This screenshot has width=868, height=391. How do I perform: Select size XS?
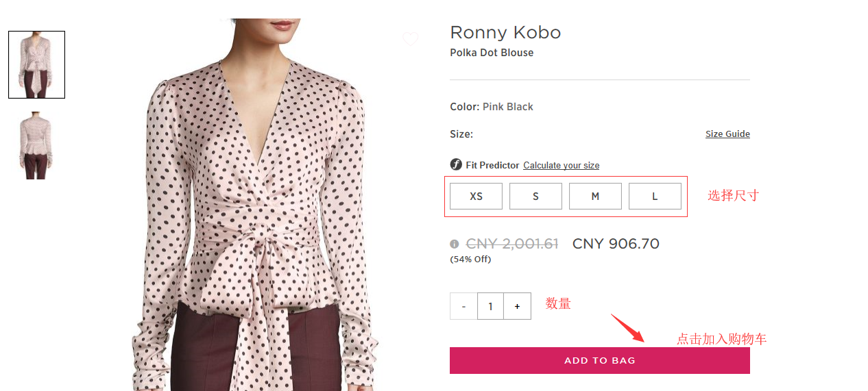coord(476,196)
